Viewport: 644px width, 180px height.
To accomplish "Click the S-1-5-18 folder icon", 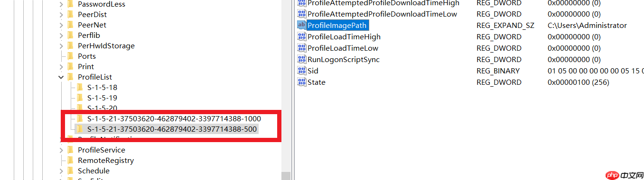I will pyautogui.click(x=80, y=87).
